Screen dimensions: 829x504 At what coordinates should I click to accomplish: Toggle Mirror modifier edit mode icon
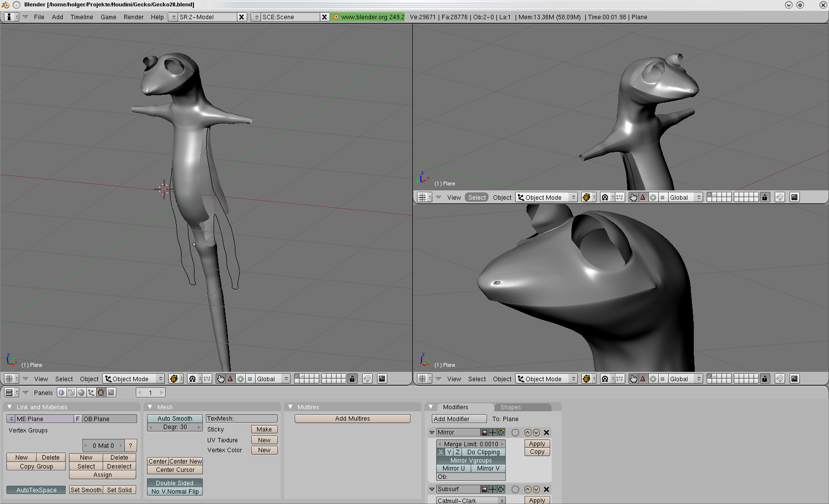[x=501, y=432]
